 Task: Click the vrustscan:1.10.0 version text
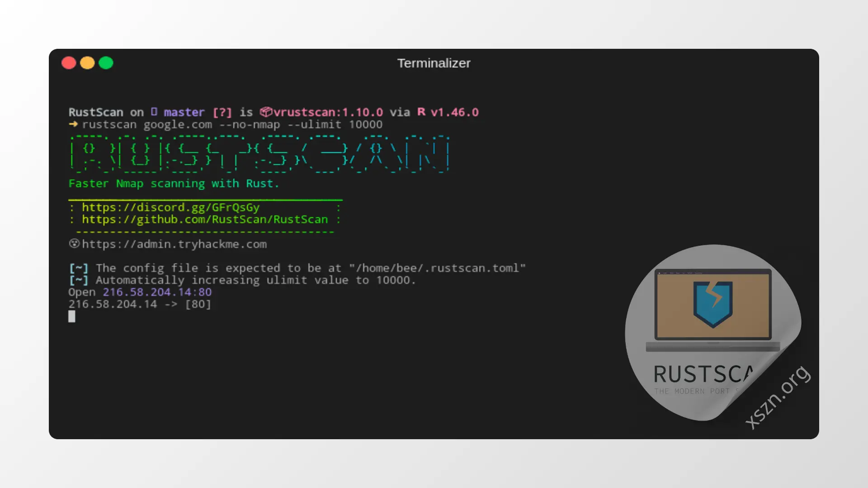point(328,112)
